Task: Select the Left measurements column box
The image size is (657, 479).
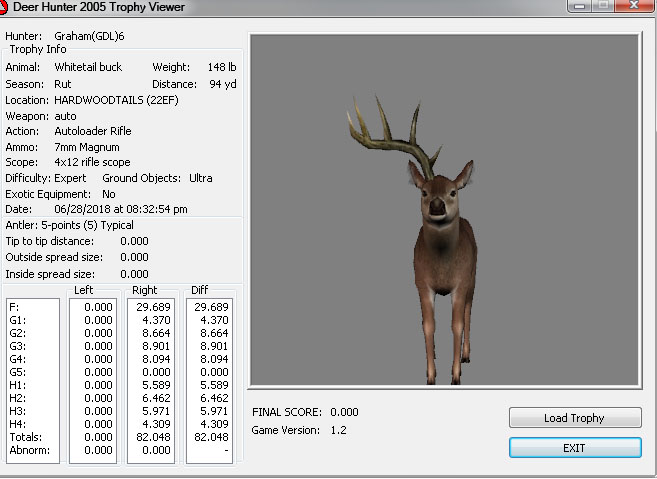Action: (x=92, y=380)
